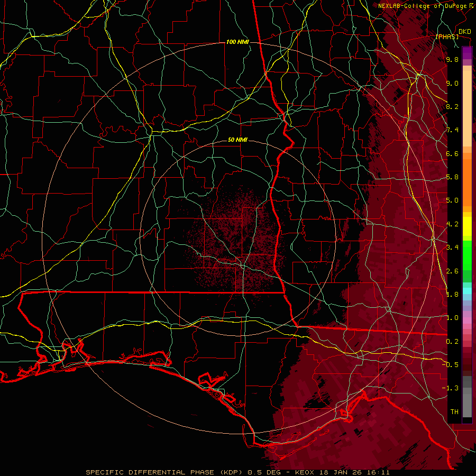The width and height of the screenshot is (476, 476).
Task: Click the -0.5 value on the color scale
Action: (450, 365)
